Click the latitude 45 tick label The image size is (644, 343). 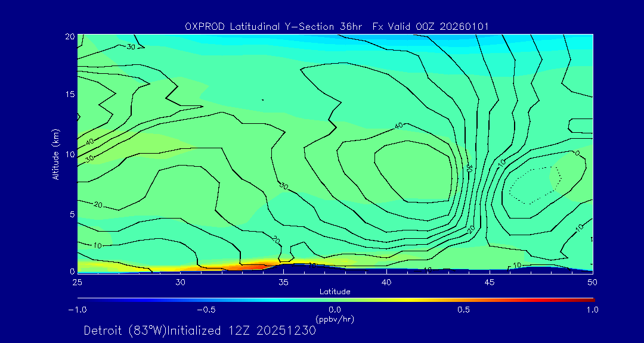[x=489, y=282]
